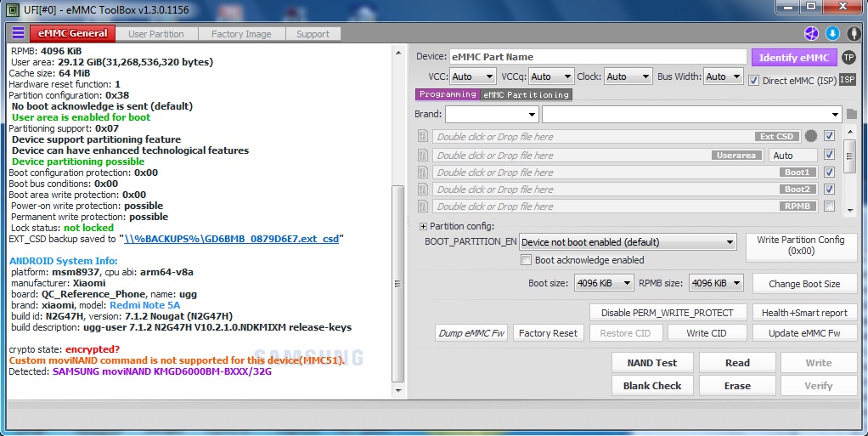Click the Userarea Auto size field
Screen dimensions: 868x436
(792, 156)
